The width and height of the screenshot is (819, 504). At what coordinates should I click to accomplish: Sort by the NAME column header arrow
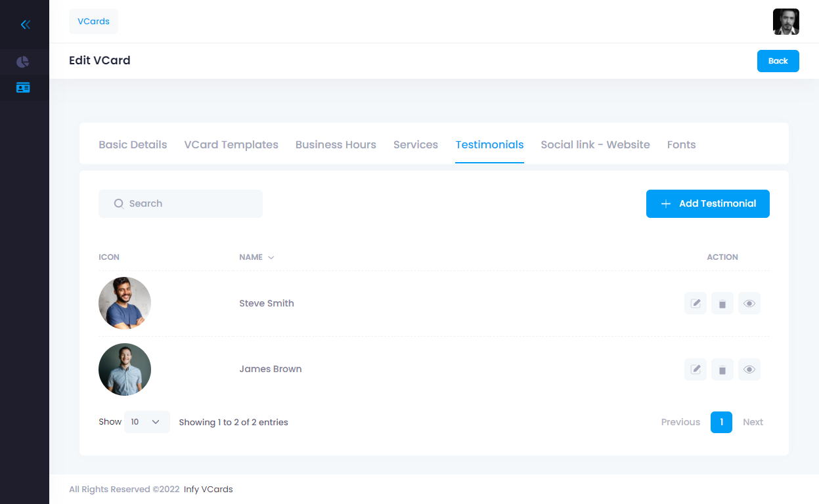pyautogui.click(x=271, y=257)
